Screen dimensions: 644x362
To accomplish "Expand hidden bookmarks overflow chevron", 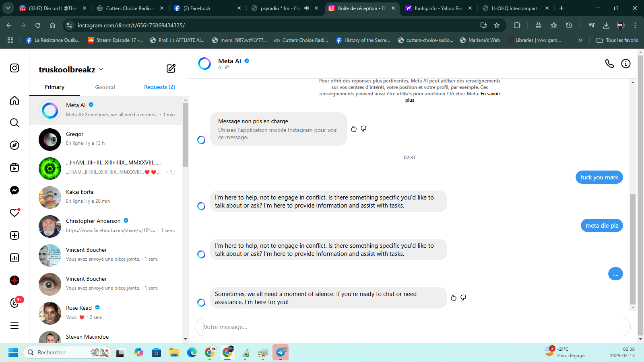I will click(x=580, y=40).
